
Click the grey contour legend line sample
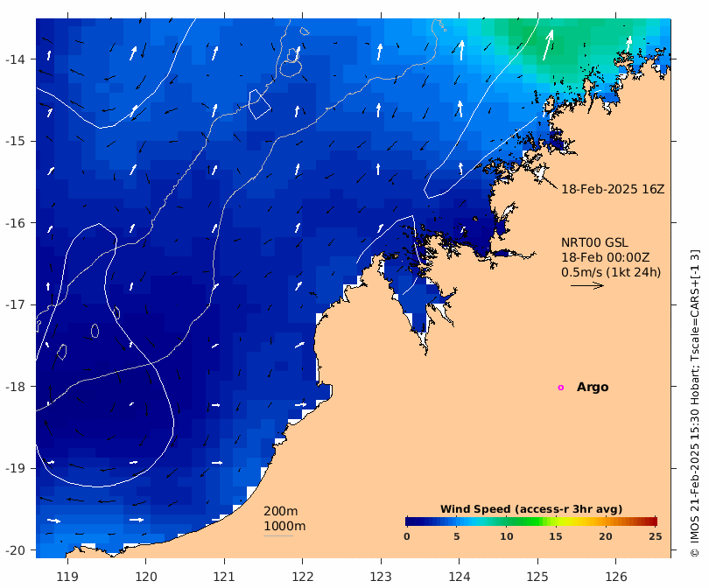(278, 536)
